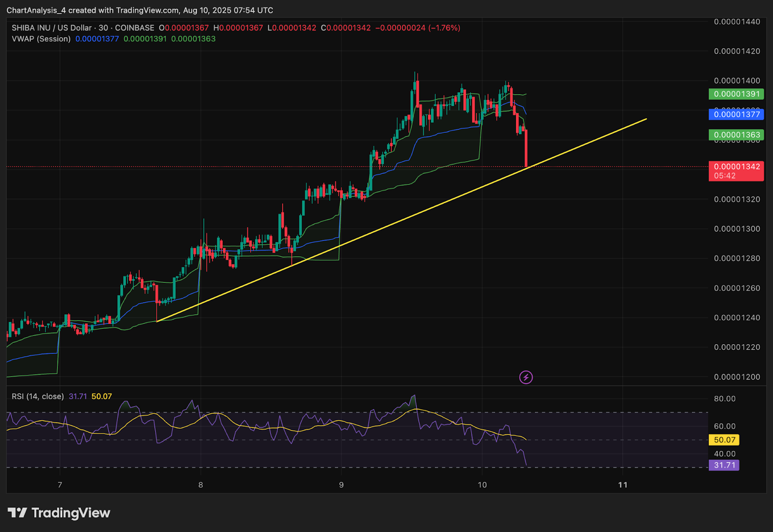Viewport: 773px width, 532px height.
Task: Click the COINBASE exchange label in header
Action: click(134, 28)
